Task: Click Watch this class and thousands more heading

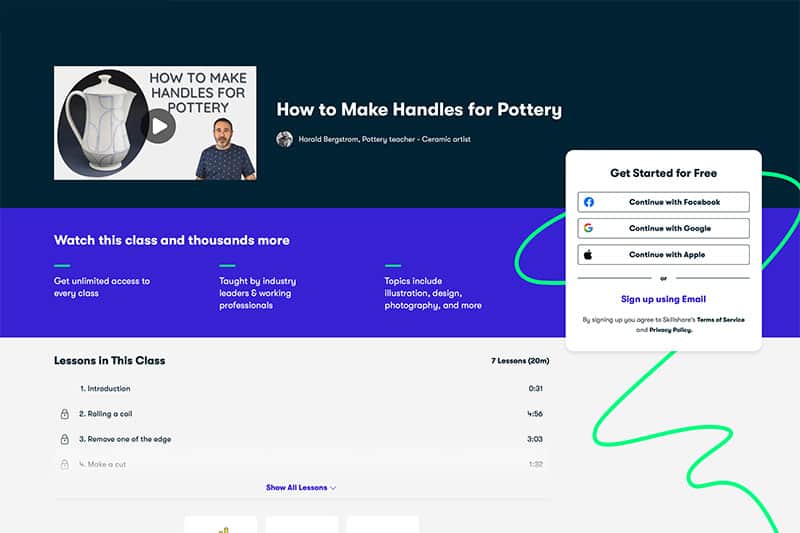Action: (x=172, y=240)
